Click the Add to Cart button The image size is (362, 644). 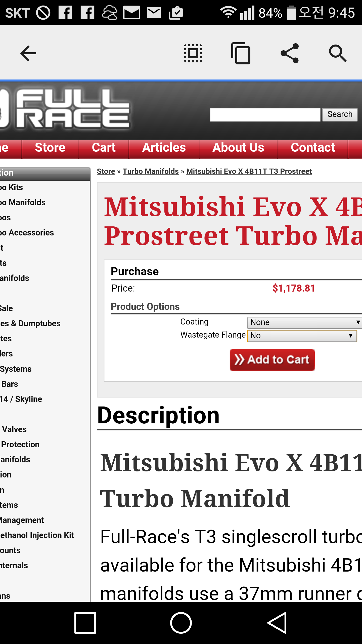272,360
